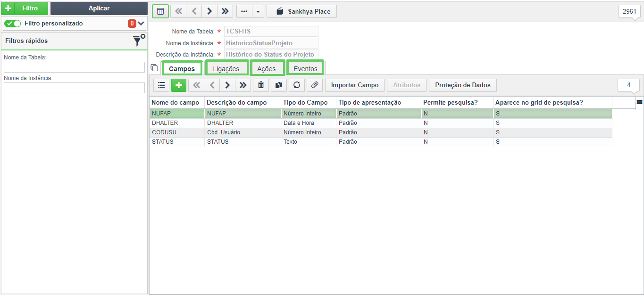
Task: Click the Data e Hora type cell
Action: [x=309, y=123]
